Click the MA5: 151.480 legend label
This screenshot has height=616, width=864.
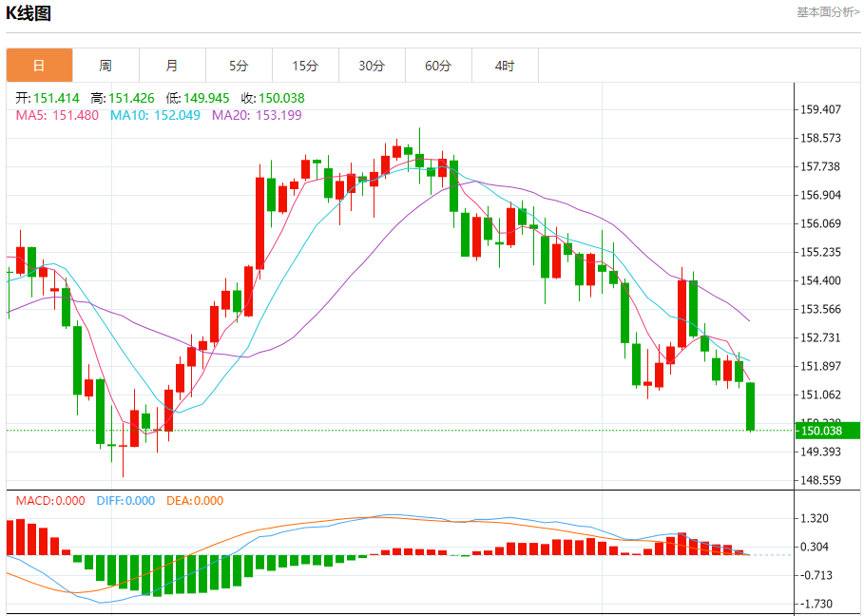tap(57, 115)
